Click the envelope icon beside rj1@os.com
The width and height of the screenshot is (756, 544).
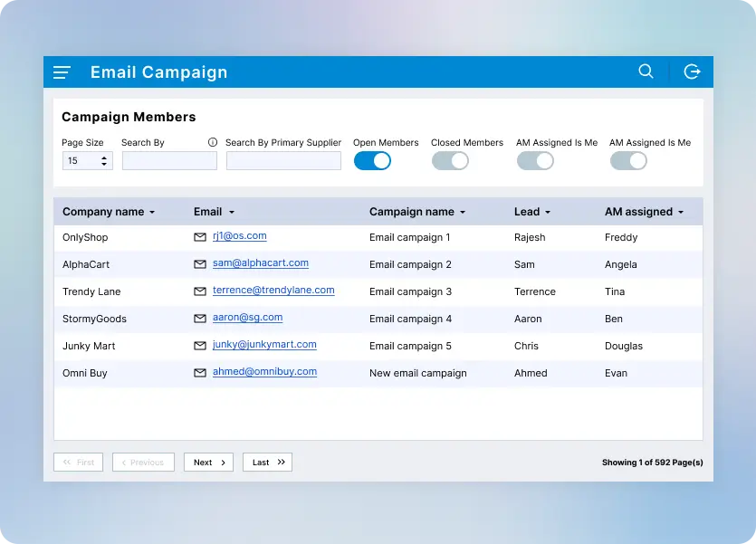(200, 237)
